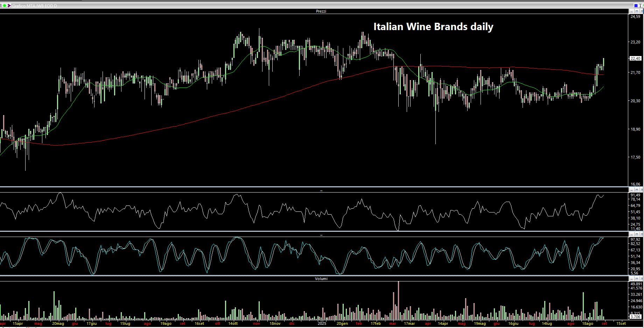This screenshot has height=328, width=644.
Task: Click the 17feb date label on the time axis
Action: (376, 323)
